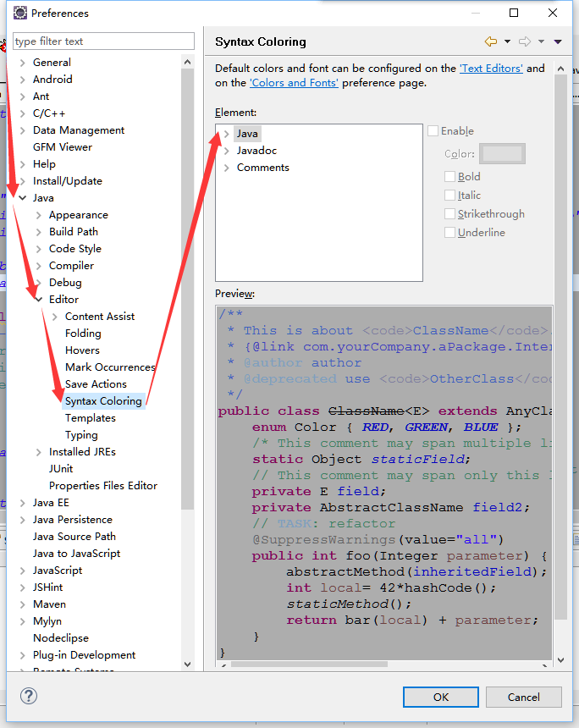Image resolution: width=579 pixels, height=728 pixels.
Task: Click the preview horizontal scrollbar
Action: (x=309, y=665)
